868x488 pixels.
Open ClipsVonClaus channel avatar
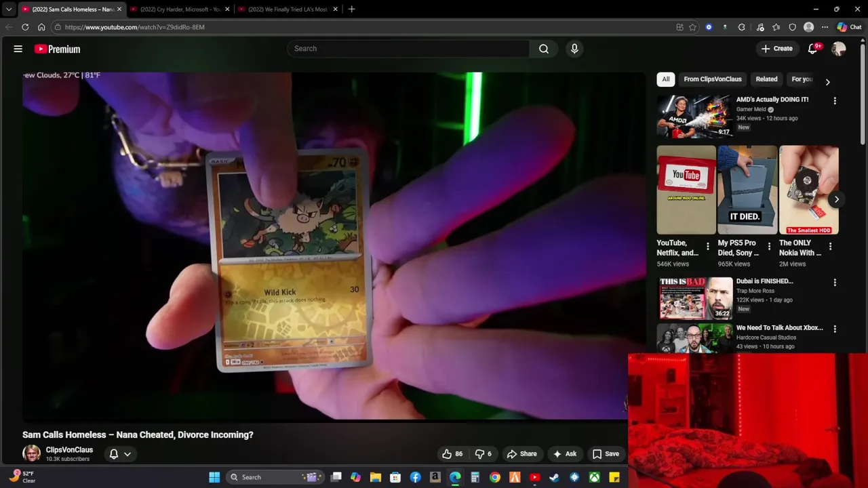[31, 453]
